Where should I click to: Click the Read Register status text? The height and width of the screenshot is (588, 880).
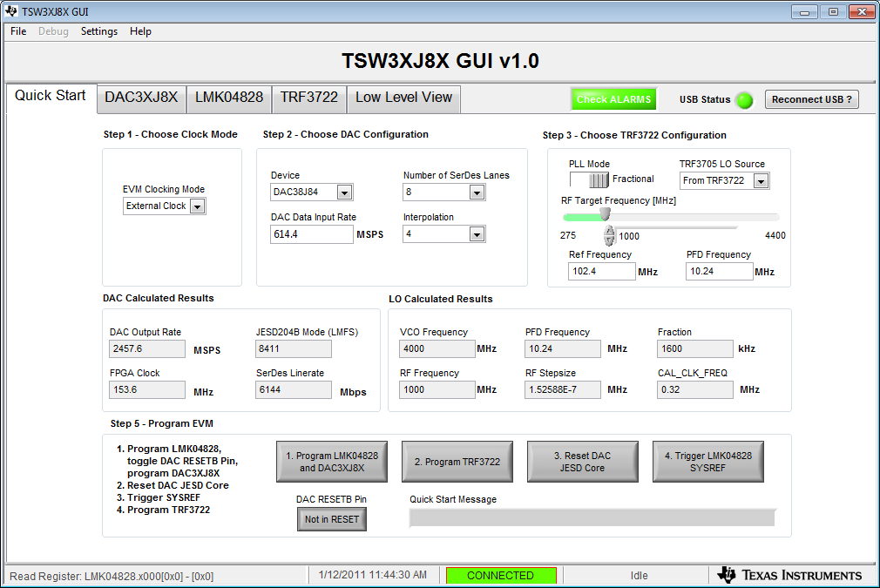coord(112,576)
